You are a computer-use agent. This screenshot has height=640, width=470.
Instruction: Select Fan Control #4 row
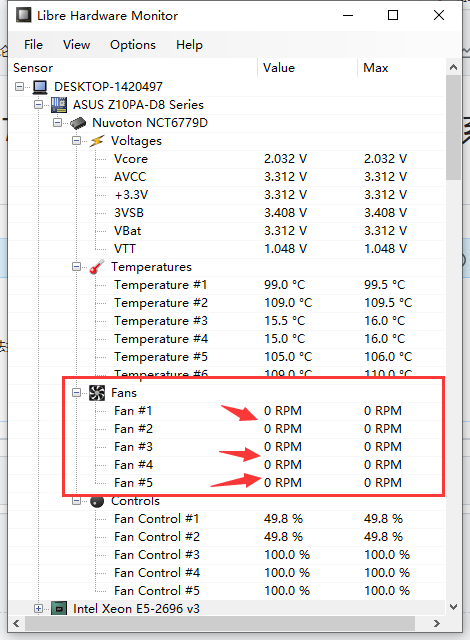pos(227,573)
